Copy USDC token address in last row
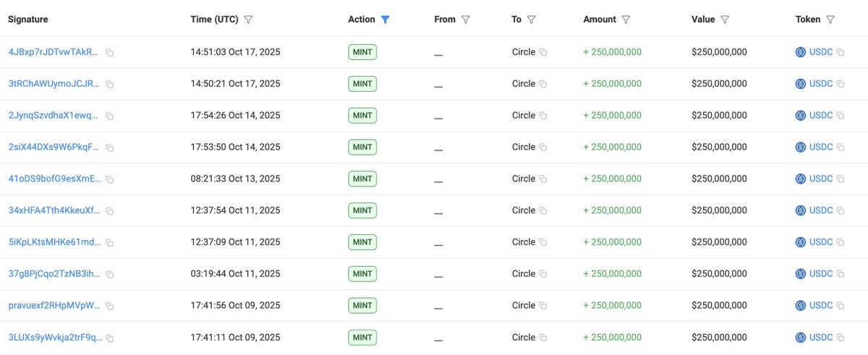The width and height of the screenshot is (868, 355). pyautogui.click(x=841, y=338)
